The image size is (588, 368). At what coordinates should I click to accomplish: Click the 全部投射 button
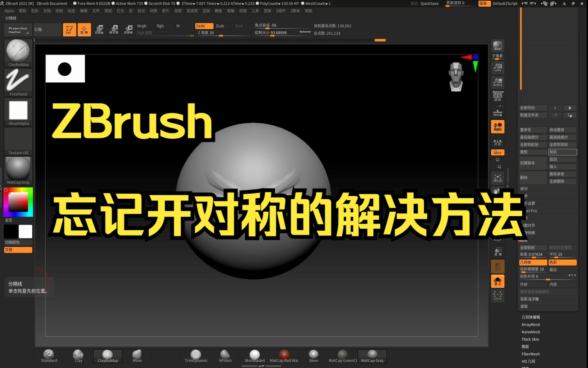(533, 248)
